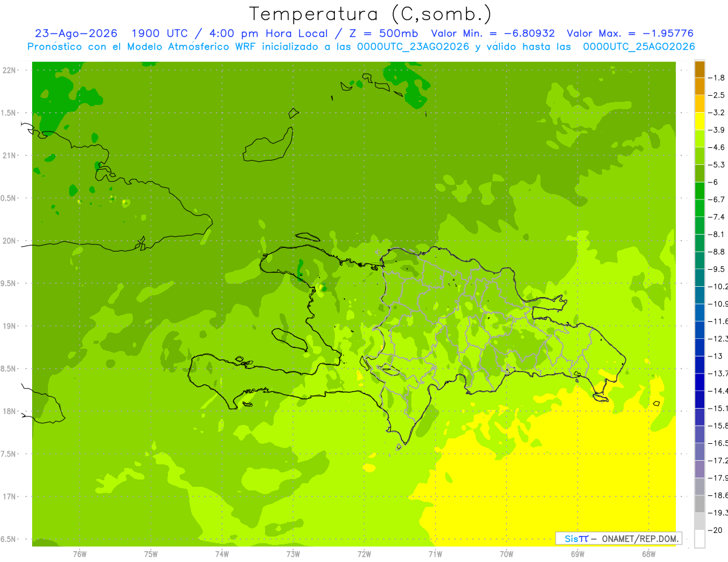
Task: Click the 68W longitude axis label
Action: pyautogui.click(x=649, y=554)
